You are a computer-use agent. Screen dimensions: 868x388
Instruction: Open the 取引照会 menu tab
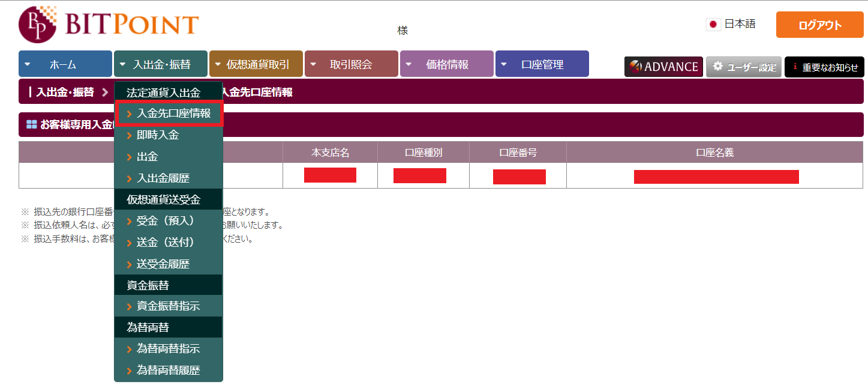point(352,64)
